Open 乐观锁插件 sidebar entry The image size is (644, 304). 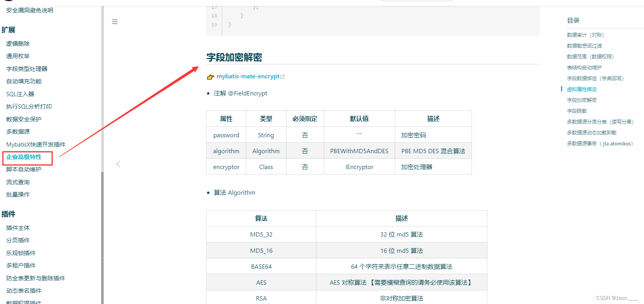21,253
